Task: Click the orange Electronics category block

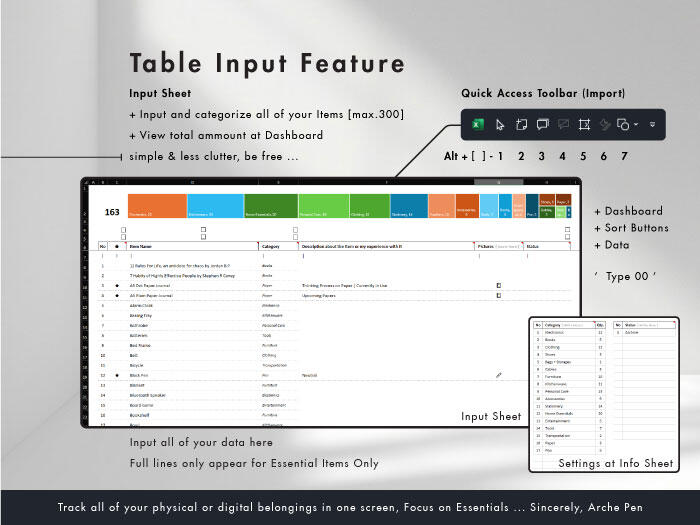Action: coord(157,205)
